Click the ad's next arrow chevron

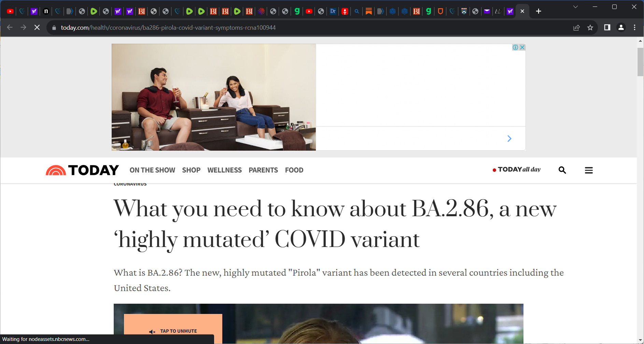509,138
